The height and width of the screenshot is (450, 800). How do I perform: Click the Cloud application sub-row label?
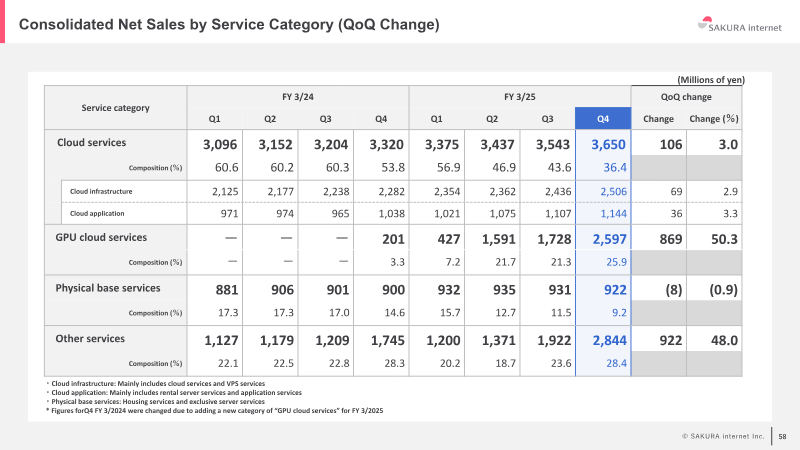(97, 213)
